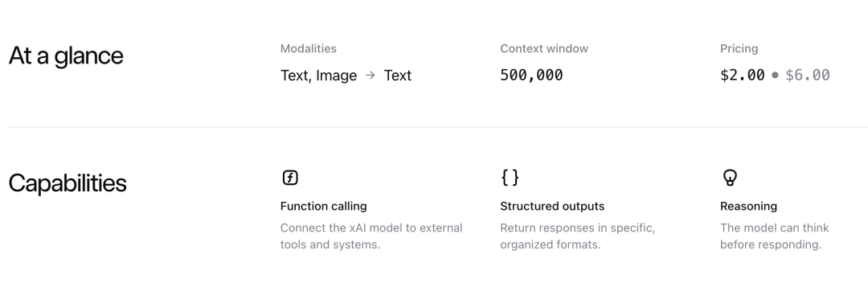Click 'The model can think' description
The width and height of the screenshot is (868, 291).
(x=775, y=236)
